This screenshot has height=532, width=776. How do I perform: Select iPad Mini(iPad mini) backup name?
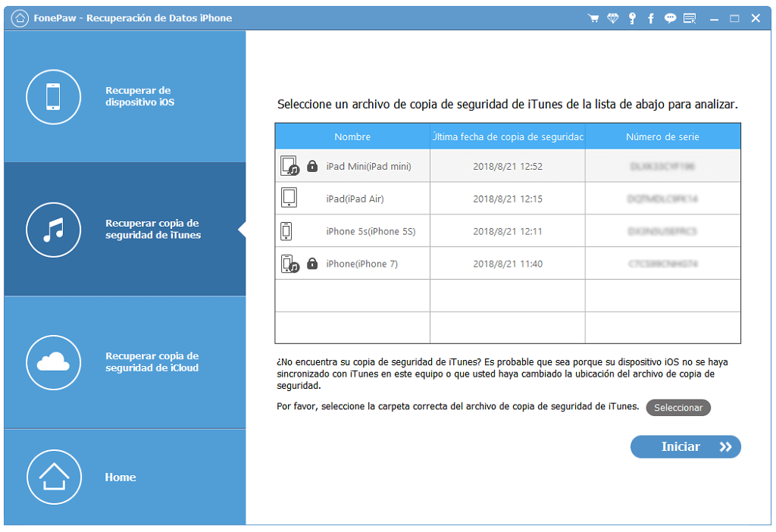pos(368,166)
